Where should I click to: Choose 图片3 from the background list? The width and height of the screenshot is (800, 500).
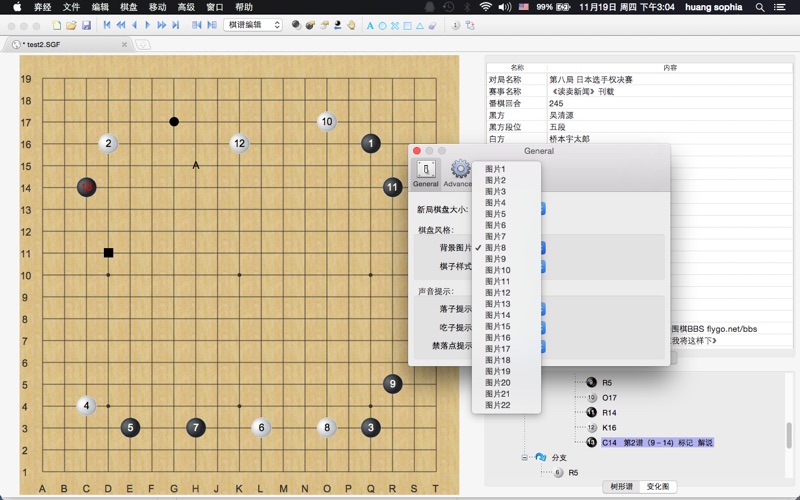coord(506,191)
